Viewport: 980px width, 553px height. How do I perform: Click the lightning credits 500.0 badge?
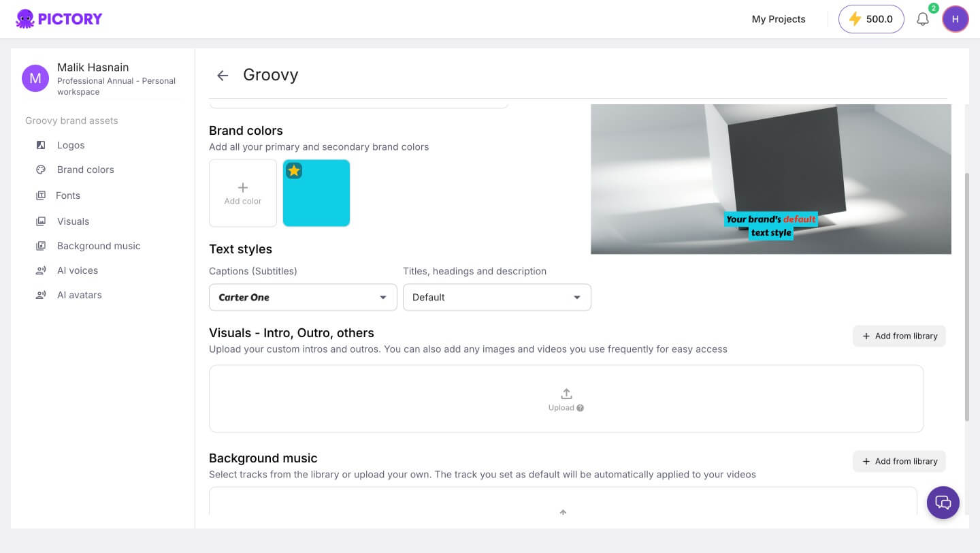tap(871, 19)
